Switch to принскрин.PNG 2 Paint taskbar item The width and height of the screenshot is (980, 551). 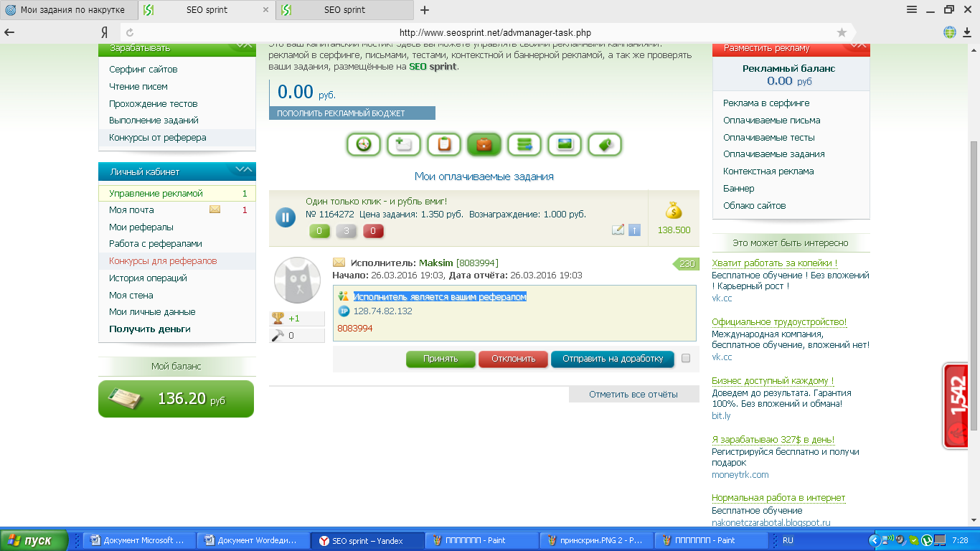(597, 541)
